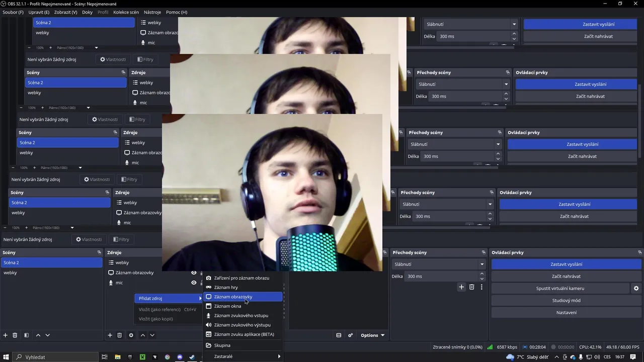Open Task View in the taskbar
Image resolution: width=644 pixels, height=362 pixels.
pyautogui.click(x=105, y=357)
